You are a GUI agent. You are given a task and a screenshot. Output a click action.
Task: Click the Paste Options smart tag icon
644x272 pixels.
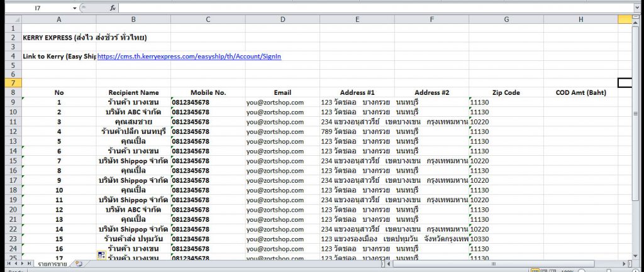click(x=101, y=254)
